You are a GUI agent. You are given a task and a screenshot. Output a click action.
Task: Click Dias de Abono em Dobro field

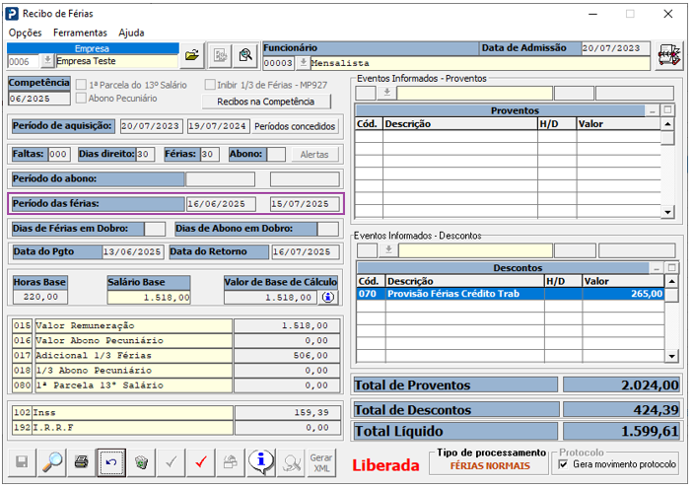pos(328,229)
